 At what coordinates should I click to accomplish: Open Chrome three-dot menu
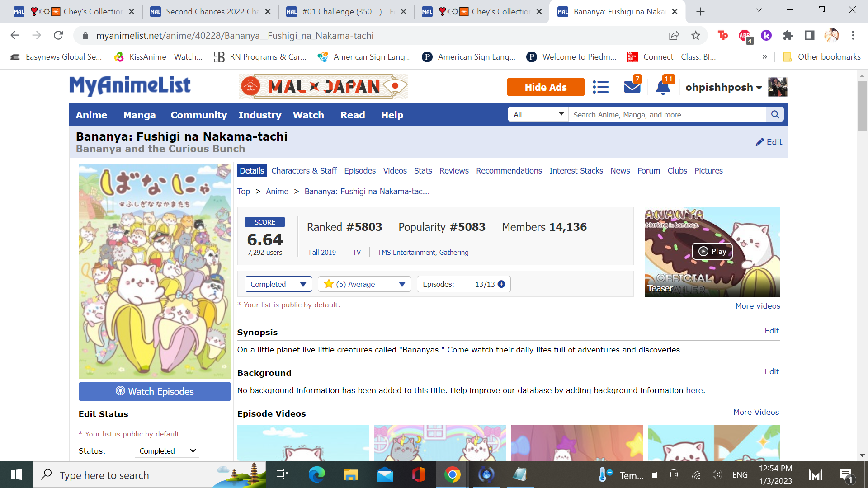[853, 35]
